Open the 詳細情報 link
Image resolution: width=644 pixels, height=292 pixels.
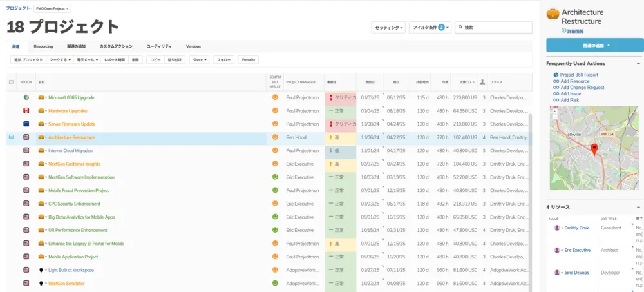pyautogui.click(x=575, y=31)
